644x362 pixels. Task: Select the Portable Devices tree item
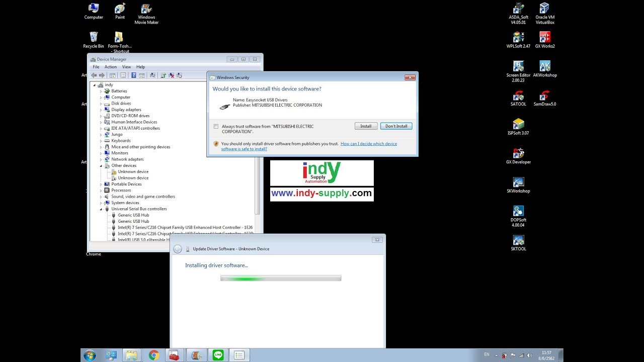126,184
